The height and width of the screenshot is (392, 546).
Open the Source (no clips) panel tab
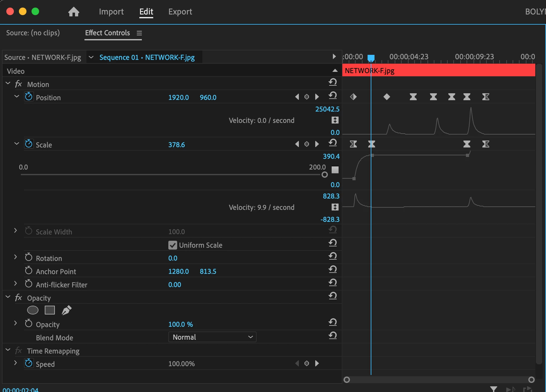(x=33, y=33)
